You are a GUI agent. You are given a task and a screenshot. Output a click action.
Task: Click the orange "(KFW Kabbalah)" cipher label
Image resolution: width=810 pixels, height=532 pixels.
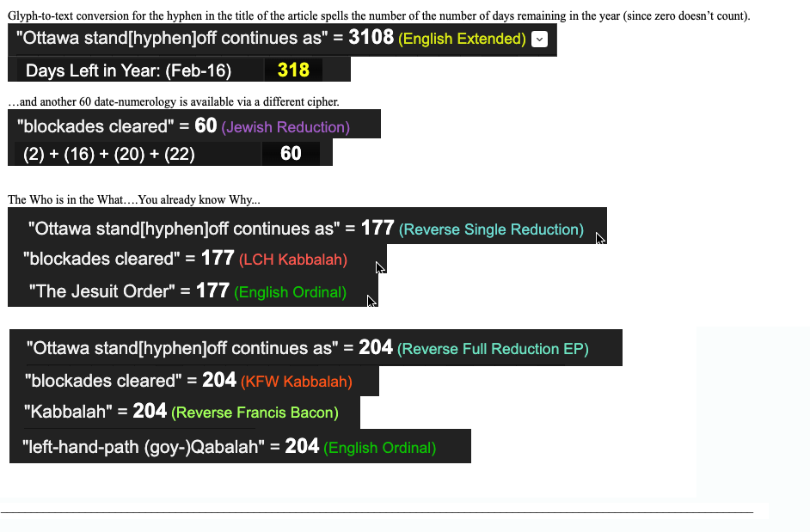tap(297, 382)
